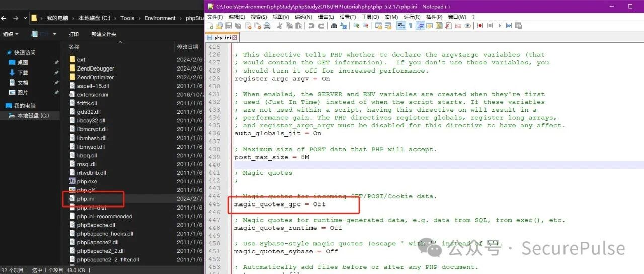
Task: Click the Zoom Out magnifier icon
Action: pos(366,26)
